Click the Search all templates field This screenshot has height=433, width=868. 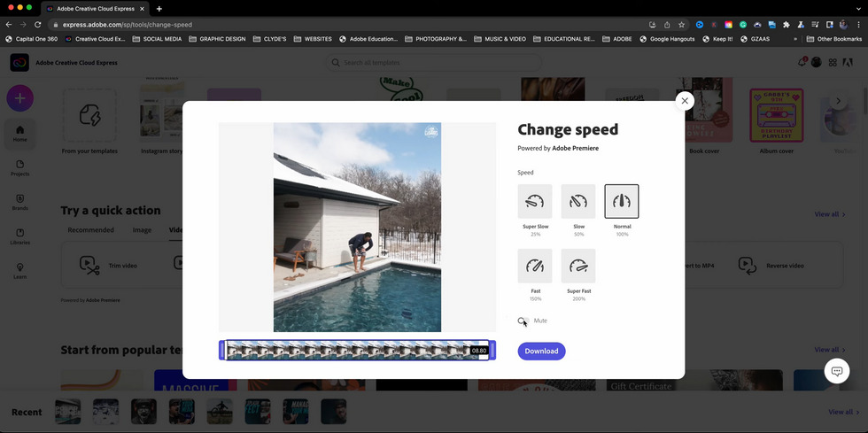434,63
